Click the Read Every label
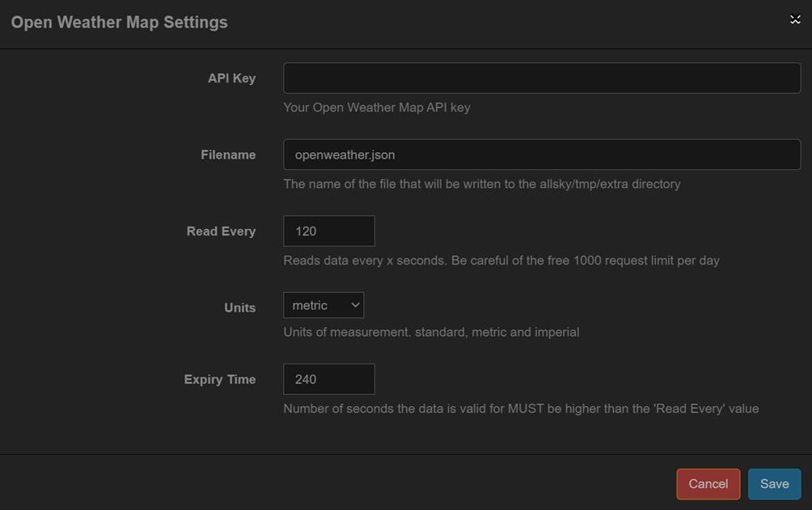Viewport: 812px width, 510px height. pos(221,232)
